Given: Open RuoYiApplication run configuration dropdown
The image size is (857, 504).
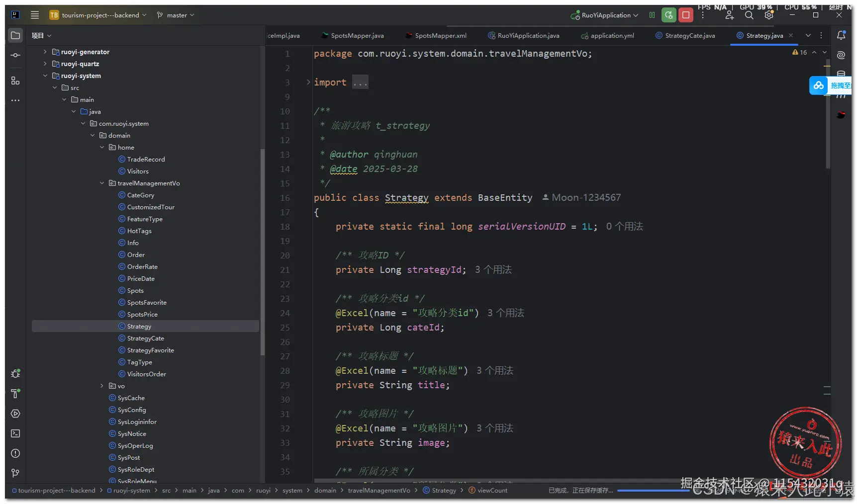Looking at the screenshot, I should click(x=604, y=15).
